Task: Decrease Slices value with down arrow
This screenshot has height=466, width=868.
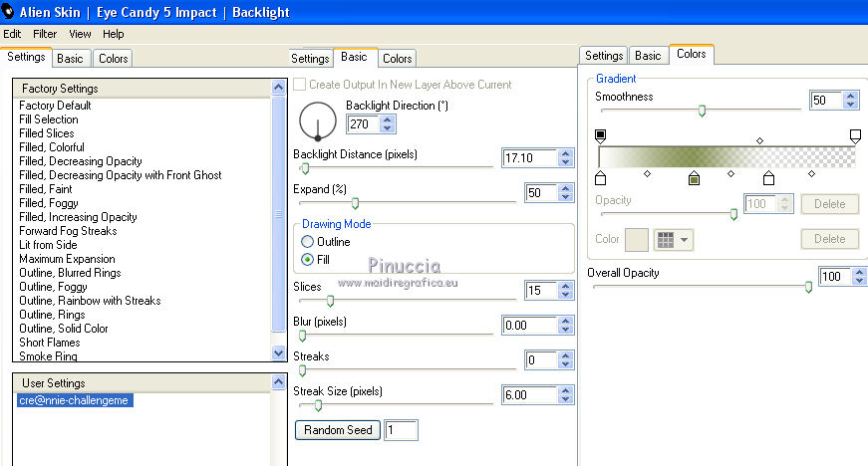Action: pos(565,295)
